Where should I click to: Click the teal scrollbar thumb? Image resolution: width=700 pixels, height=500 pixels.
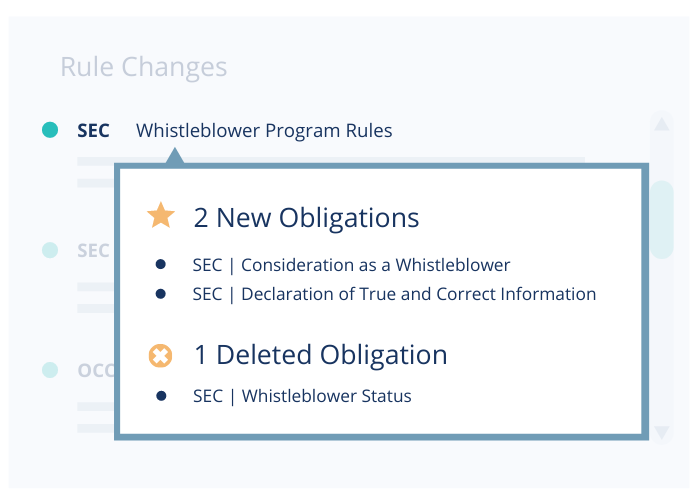tap(662, 220)
